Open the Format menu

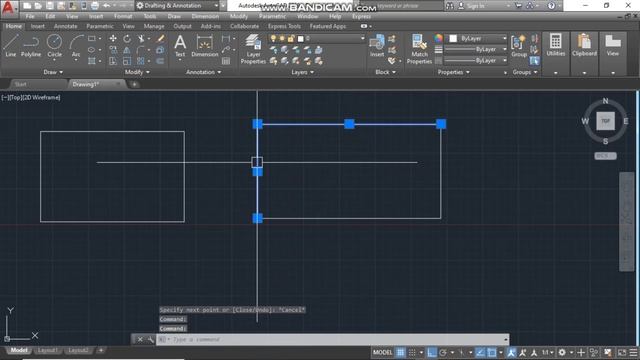pyautogui.click(x=123, y=16)
